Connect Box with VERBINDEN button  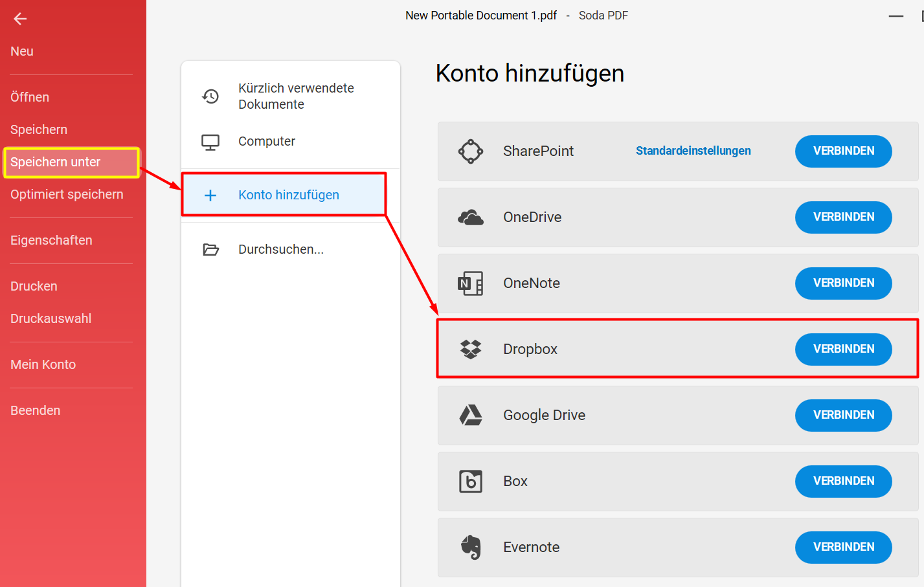pos(843,482)
